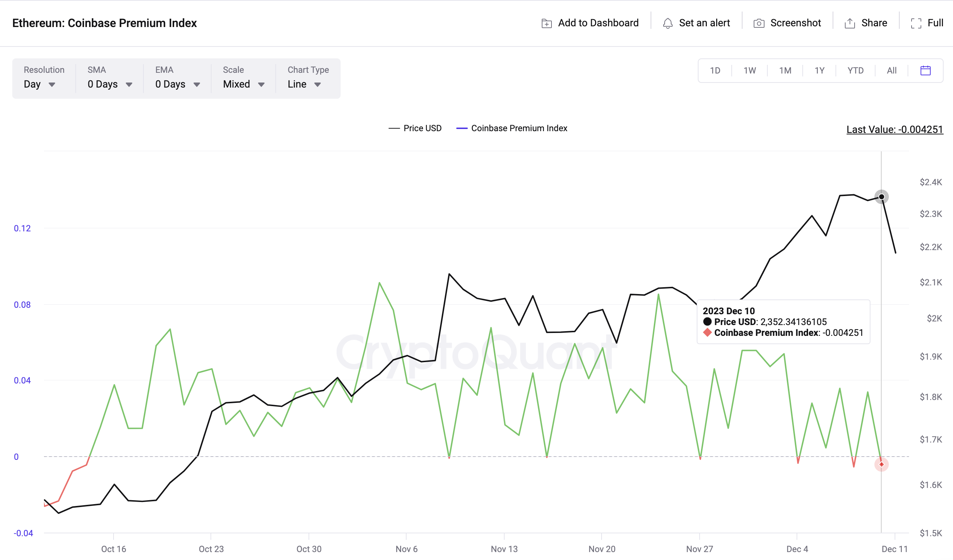
Task: Click the $1.7K price axis label
Action: tap(931, 439)
